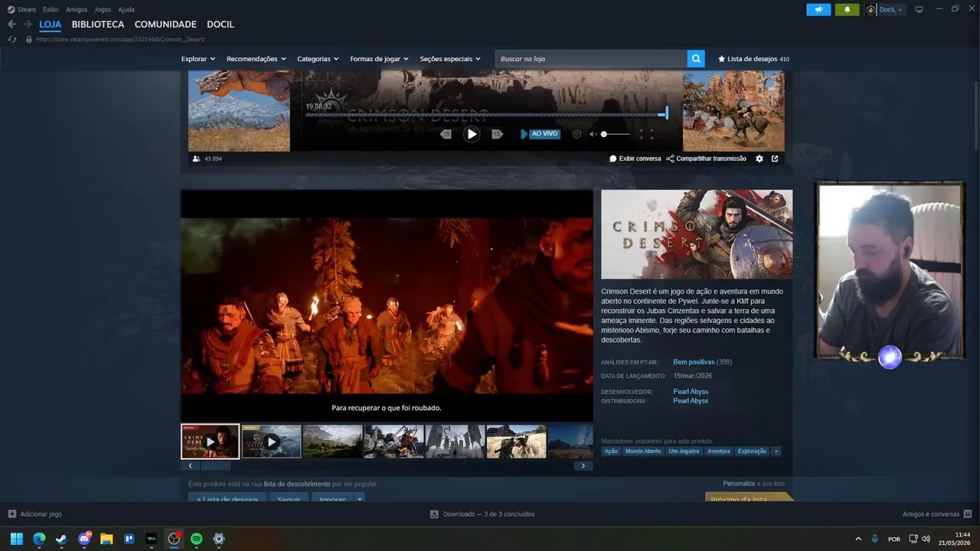The image size is (980, 551).
Task: Open broadcast quality settings gear
Action: click(577, 134)
